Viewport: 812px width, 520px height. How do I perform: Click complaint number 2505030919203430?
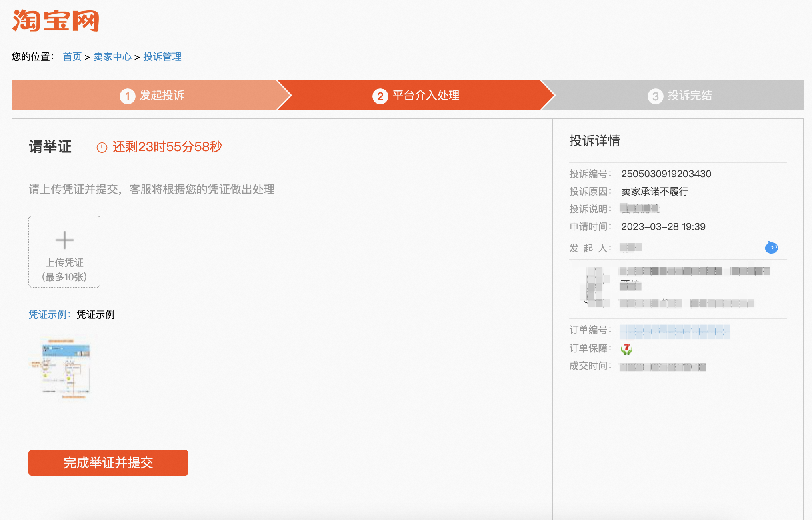click(x=666, y=174)
